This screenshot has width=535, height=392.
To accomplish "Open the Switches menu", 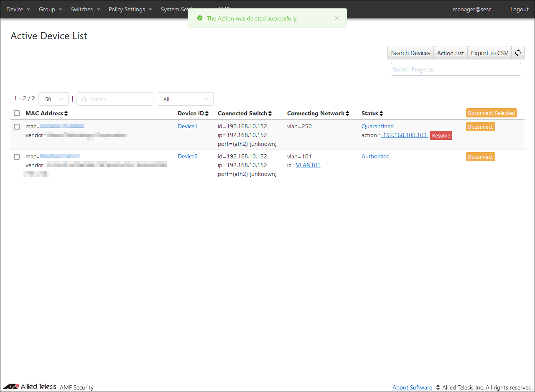I will click(85, 9).
